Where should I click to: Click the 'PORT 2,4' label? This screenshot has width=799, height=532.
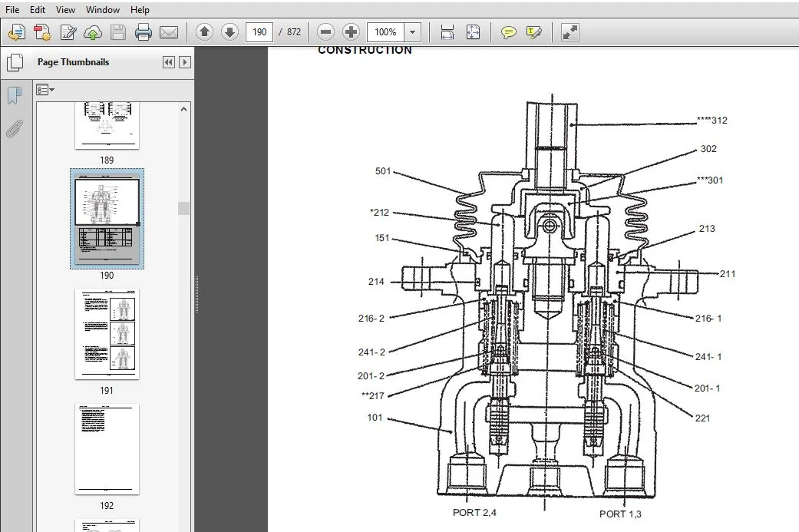tap(474, 512)
